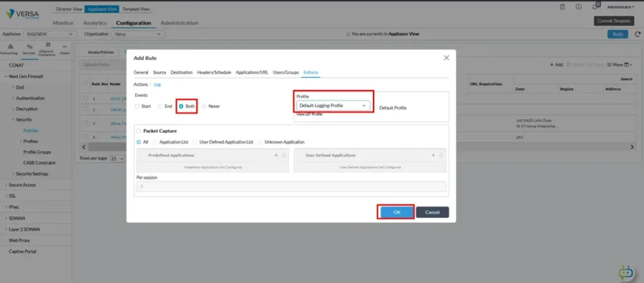Click plus icon in Predefined Applications
The width and height of the screenshot is (644, 283).
275,155
